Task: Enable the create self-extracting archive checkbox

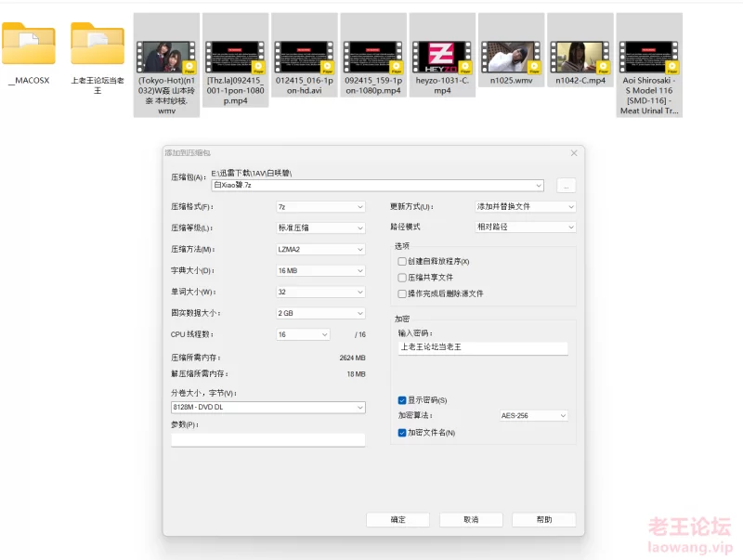Action: tap(402, 262)
